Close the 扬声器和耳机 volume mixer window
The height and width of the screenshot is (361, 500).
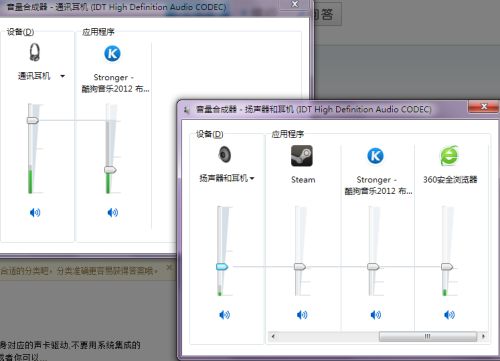(x=484, y=107)
